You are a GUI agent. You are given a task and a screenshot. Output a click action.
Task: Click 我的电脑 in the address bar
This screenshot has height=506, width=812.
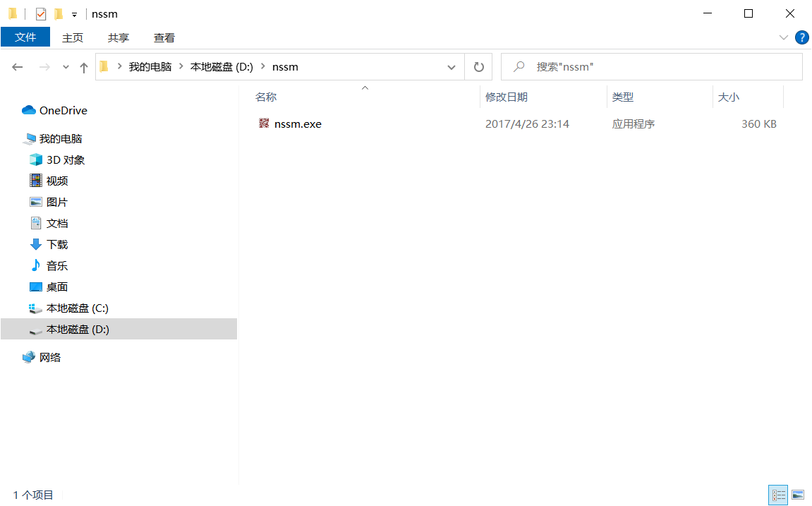pyautogui.click(x=150, y=67)
